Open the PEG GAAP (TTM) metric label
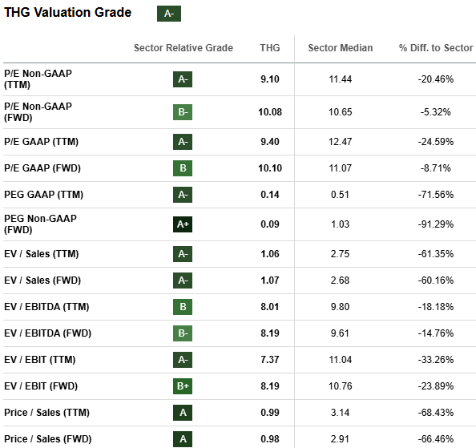The image size is (476, 448). [44, 195]
